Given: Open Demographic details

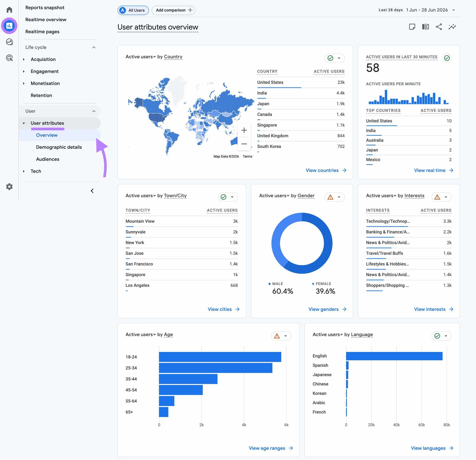Looking at the screenshot, I should pyautogui.click(x=59, y=147).
